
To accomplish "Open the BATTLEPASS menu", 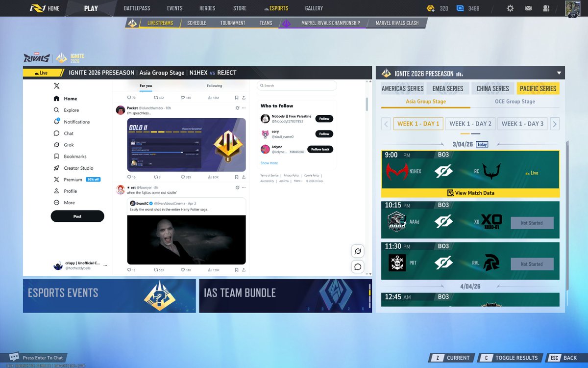I will click(137, 8).
